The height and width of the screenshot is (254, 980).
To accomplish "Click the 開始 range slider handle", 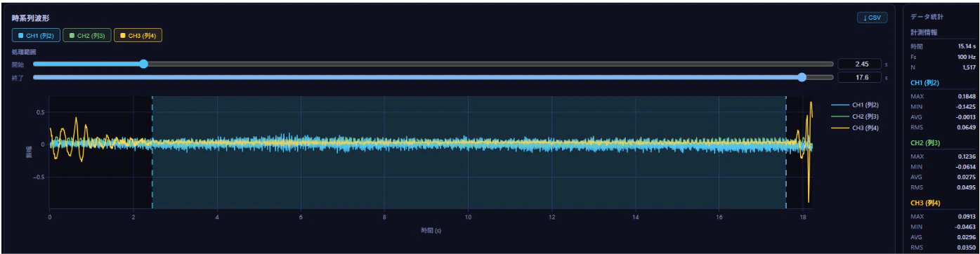I will click(143, 63).
